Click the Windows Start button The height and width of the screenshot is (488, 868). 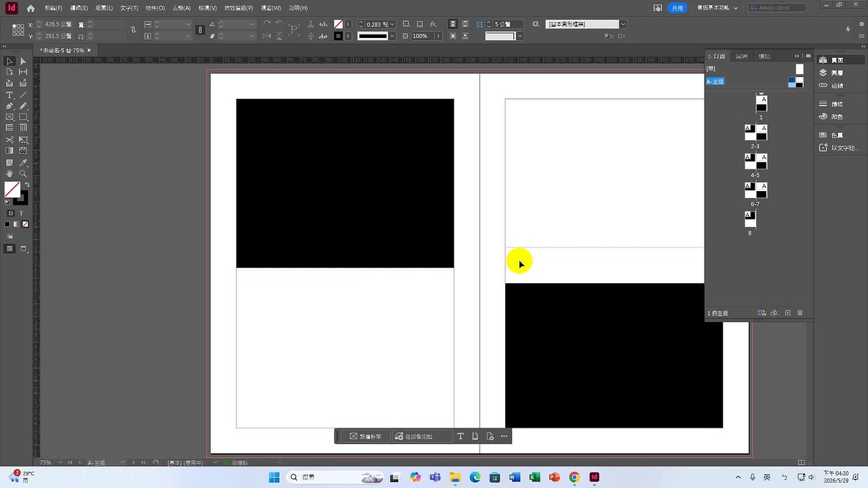click(274, 477)
